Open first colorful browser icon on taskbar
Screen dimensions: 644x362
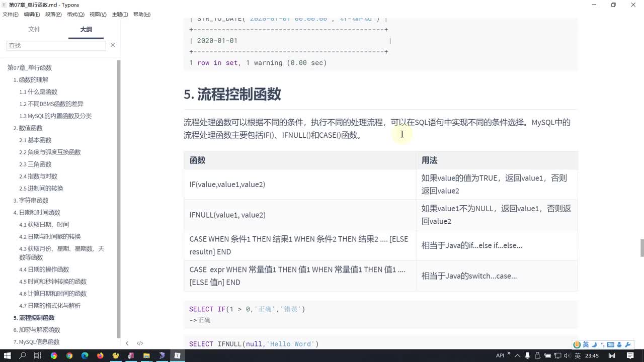coord(54,355)
